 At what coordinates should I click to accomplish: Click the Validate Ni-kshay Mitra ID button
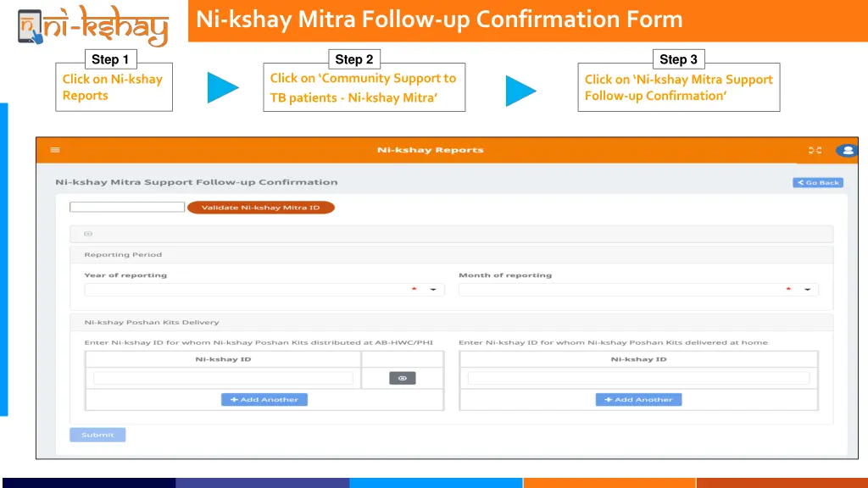pyautogui.click(x=261, y=207)
